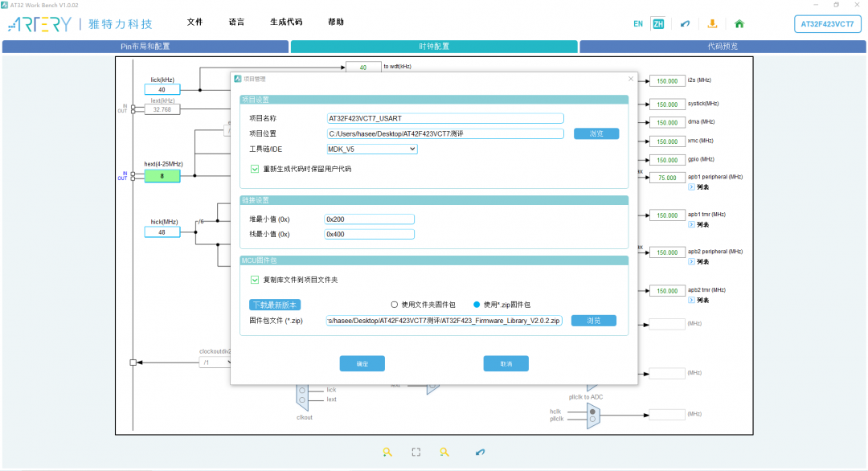The width and height of the screenshot is (868, 471).
Task: Click the apb1 peripheral 75.000 value box
Action: (667, 178)
